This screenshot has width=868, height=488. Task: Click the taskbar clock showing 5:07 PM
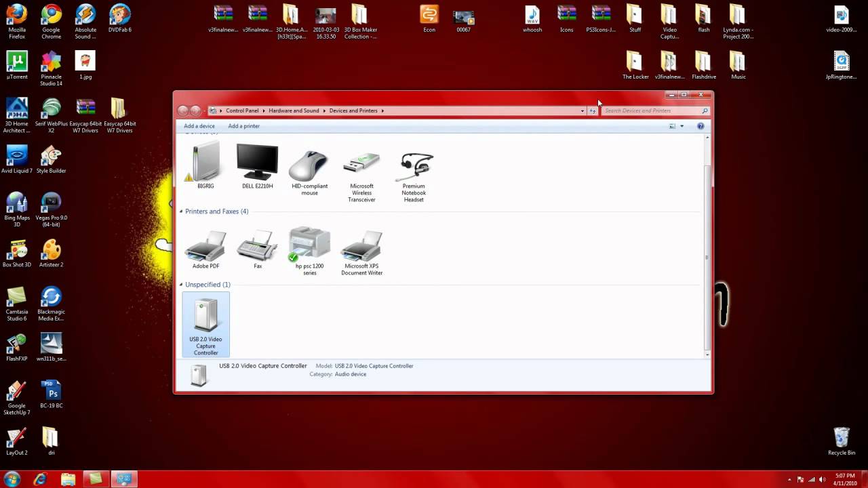[x=845, y=479]
